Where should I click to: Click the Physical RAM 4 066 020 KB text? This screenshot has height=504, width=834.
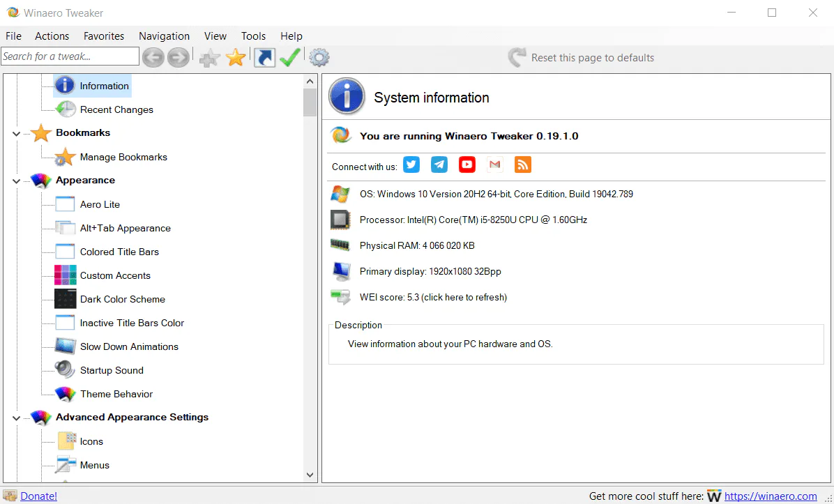tap(417, 245)
